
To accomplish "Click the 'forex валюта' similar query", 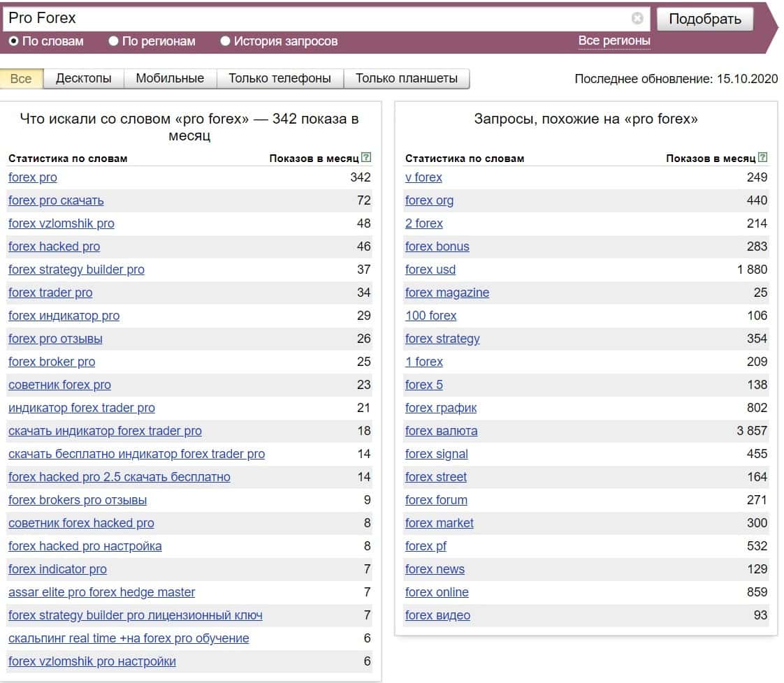I will click(x=442, y=431).
